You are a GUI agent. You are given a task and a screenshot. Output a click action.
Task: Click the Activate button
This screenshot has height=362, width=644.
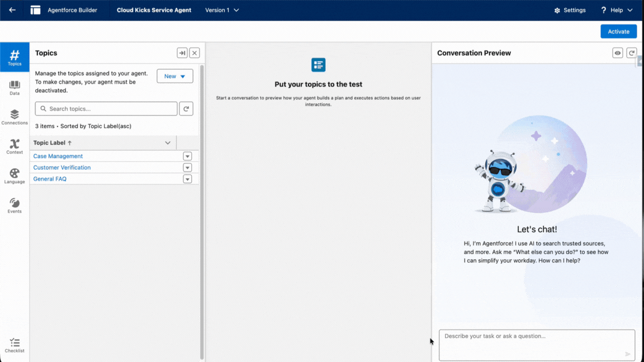coord(618,31)
